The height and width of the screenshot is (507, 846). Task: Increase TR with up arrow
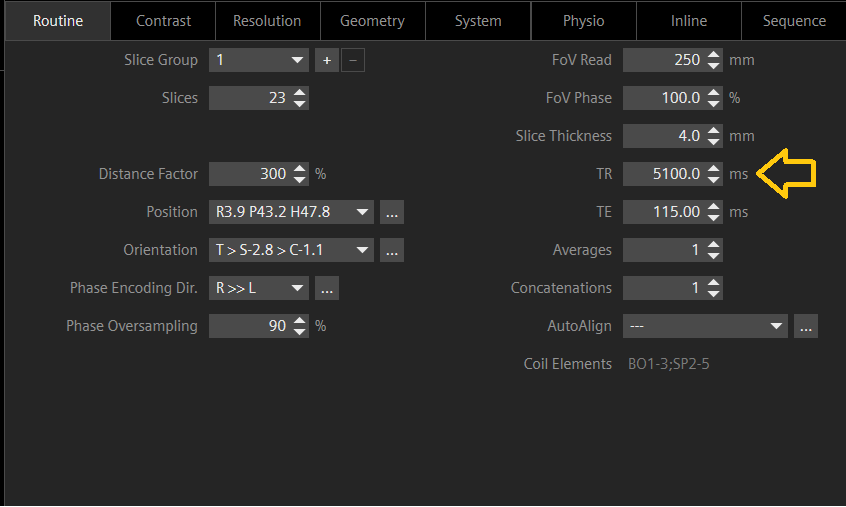[714, 169]
